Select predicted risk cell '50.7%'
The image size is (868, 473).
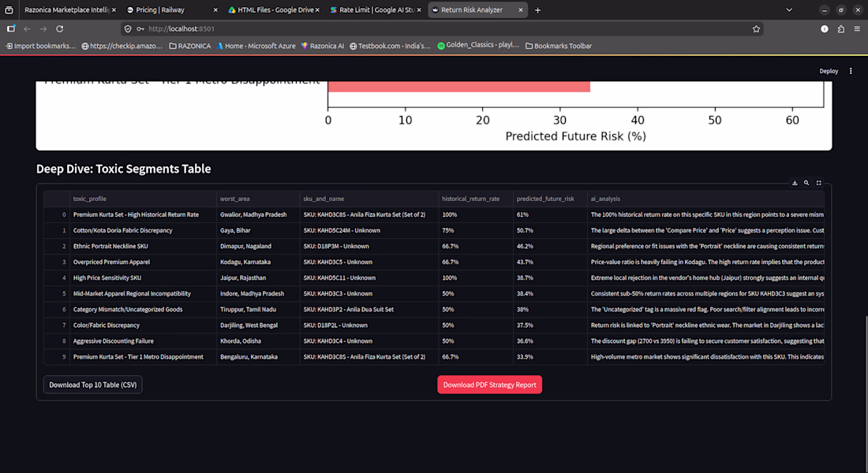(550, 231)
